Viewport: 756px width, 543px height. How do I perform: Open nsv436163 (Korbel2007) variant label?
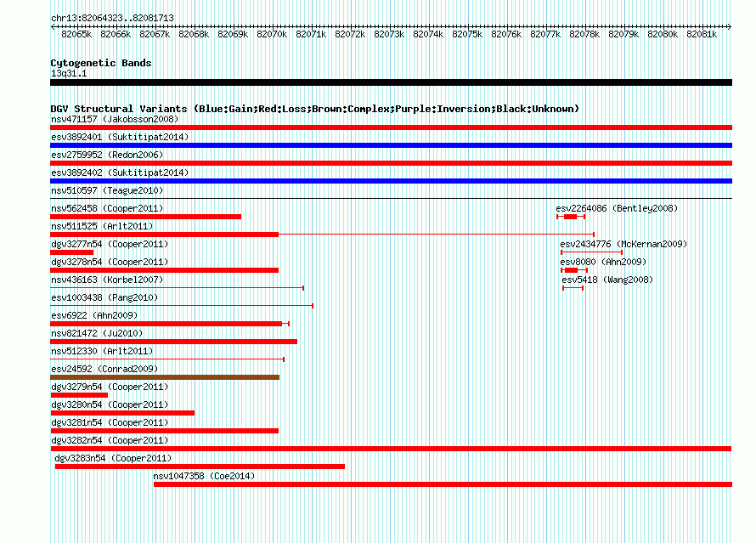(107, 280)
